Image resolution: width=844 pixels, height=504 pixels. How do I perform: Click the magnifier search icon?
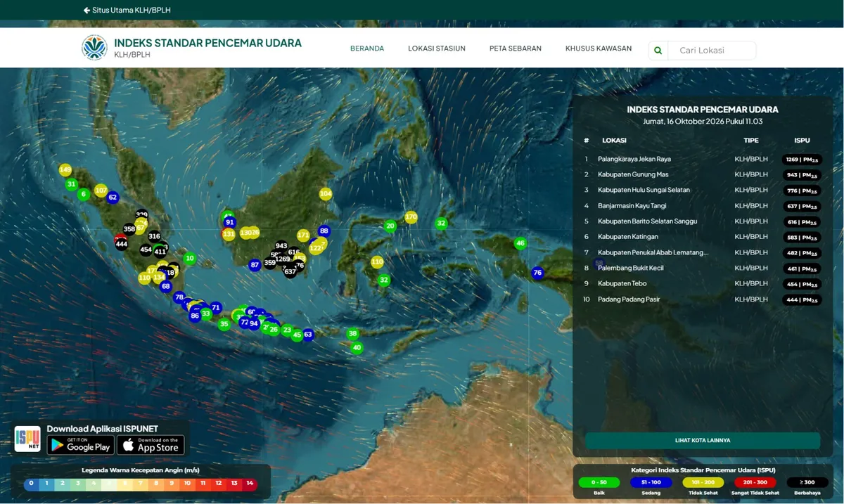point(658,51)
